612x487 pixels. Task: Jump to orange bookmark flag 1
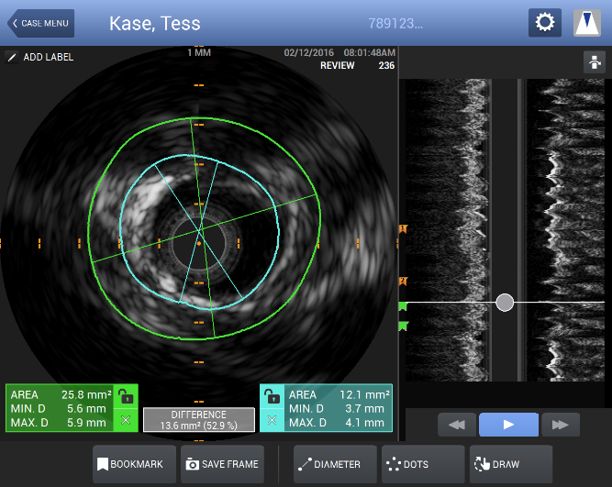[403, 229]
